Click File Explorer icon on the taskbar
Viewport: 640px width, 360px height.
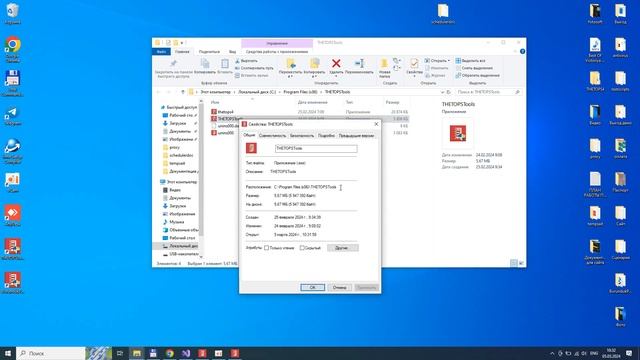click(137, 353)
